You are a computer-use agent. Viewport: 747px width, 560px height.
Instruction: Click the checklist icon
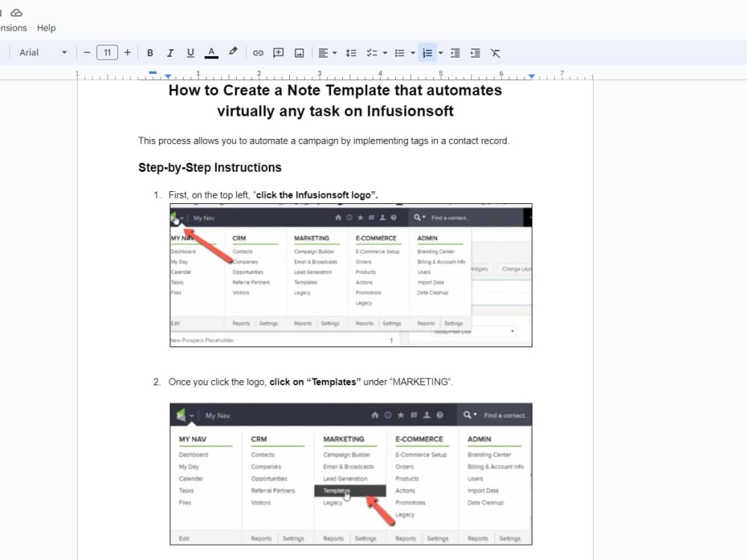point(371,53)
